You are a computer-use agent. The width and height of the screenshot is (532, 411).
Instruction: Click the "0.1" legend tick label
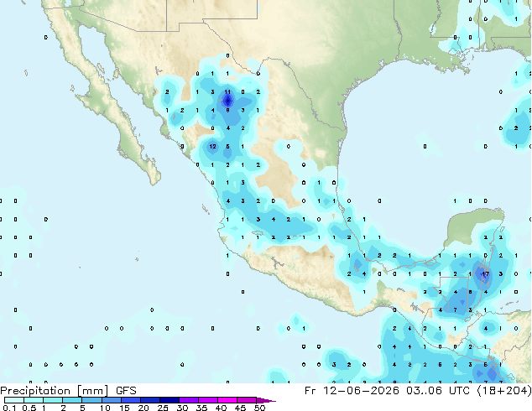coord(9,408)
